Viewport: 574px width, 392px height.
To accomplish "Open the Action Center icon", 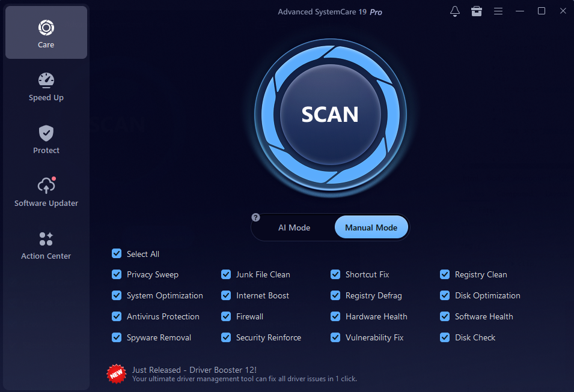I will pyautogui.click(x=46, y=239).
